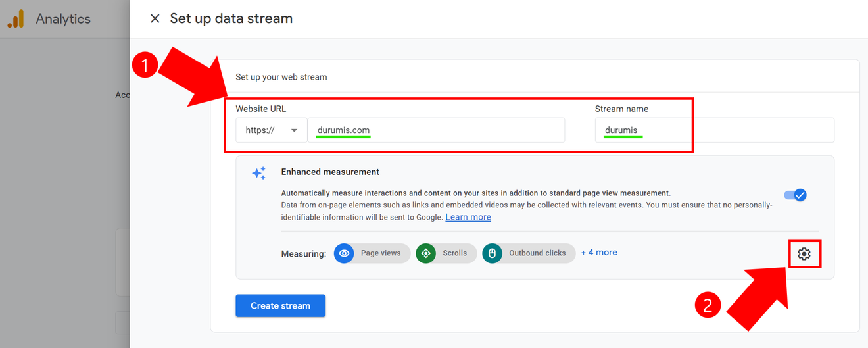
Task: Open the Learn more link
Action: pyautogui.click(x=468, y=217)
